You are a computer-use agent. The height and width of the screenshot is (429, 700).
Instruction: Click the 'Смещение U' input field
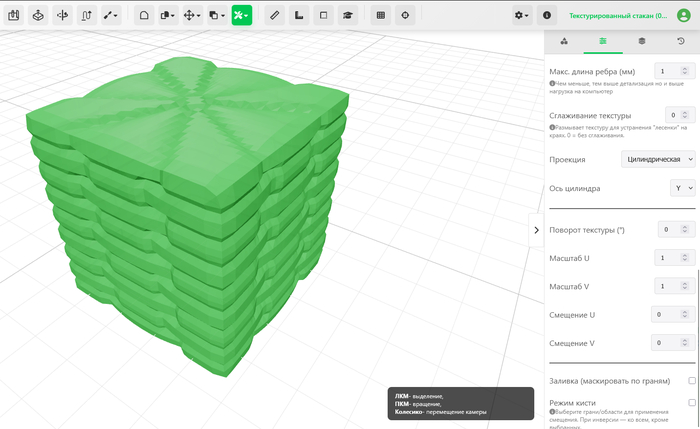673,314
